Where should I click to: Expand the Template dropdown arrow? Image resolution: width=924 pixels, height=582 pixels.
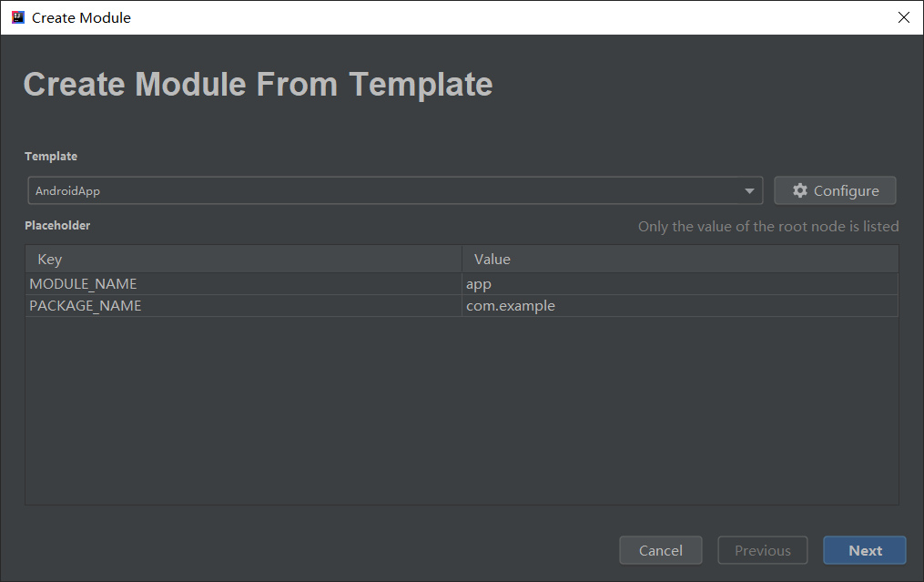click(749, 191)
